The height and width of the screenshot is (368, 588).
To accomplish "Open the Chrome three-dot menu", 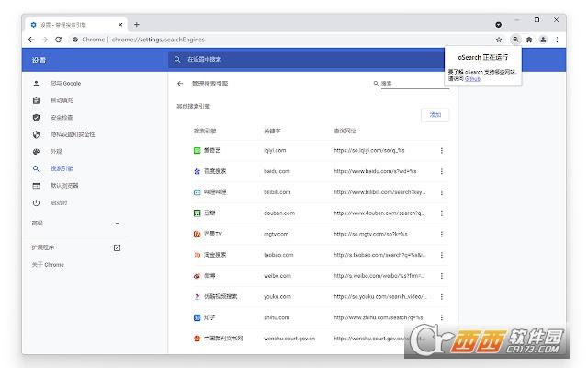I will pyautogui.click(x=558, y=40).
